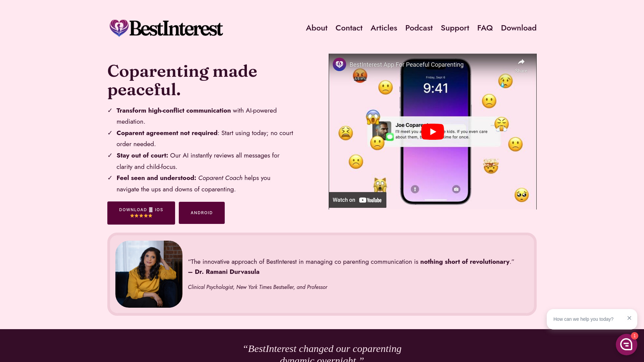Click the ANDROID download button
644x362 pixels.
(202, 213)
